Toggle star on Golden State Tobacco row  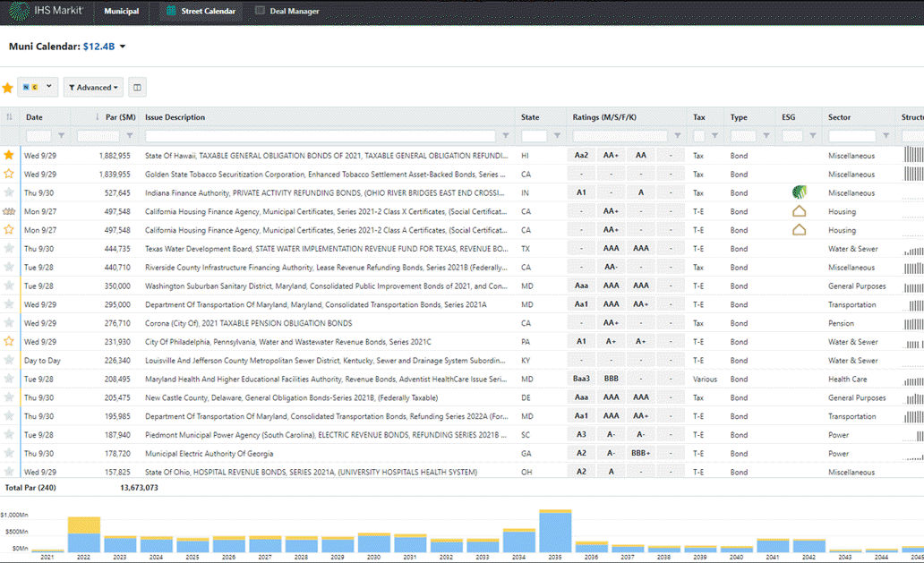coord(9,174)
